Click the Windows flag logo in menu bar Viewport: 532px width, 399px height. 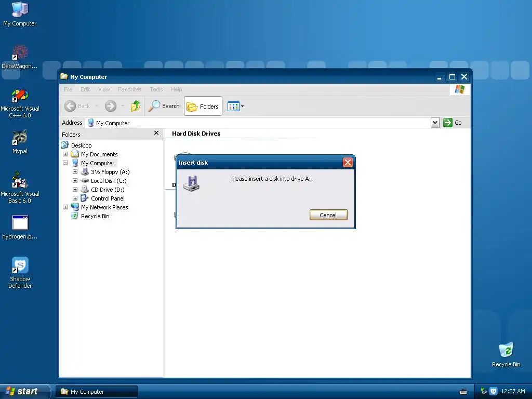[x=460, y=89]
